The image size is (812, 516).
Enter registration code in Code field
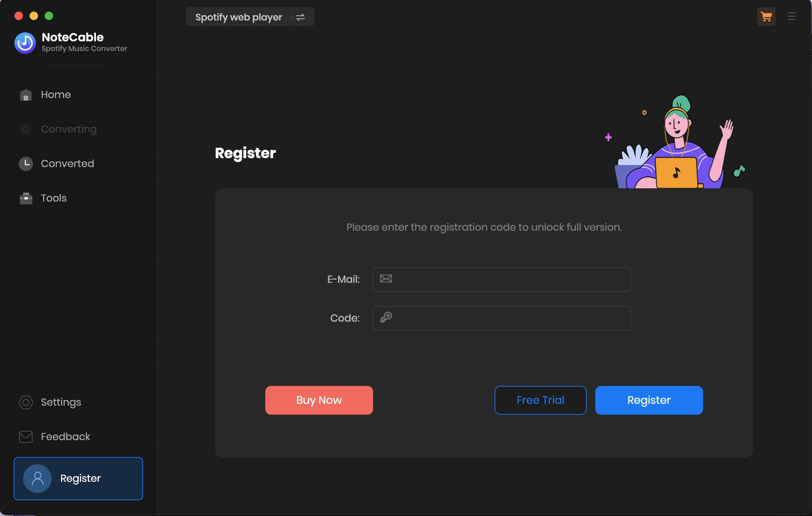[x=502, y=318]
